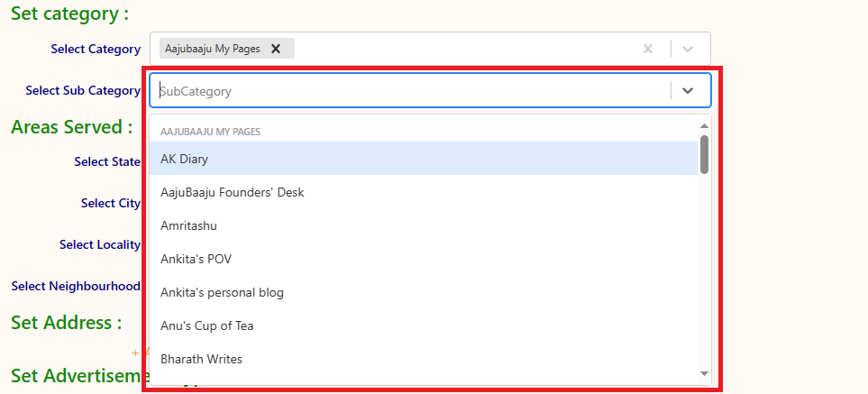
Task: Click the Select Sub Category label
Action: pyautogui.click(x=83, y=90)
